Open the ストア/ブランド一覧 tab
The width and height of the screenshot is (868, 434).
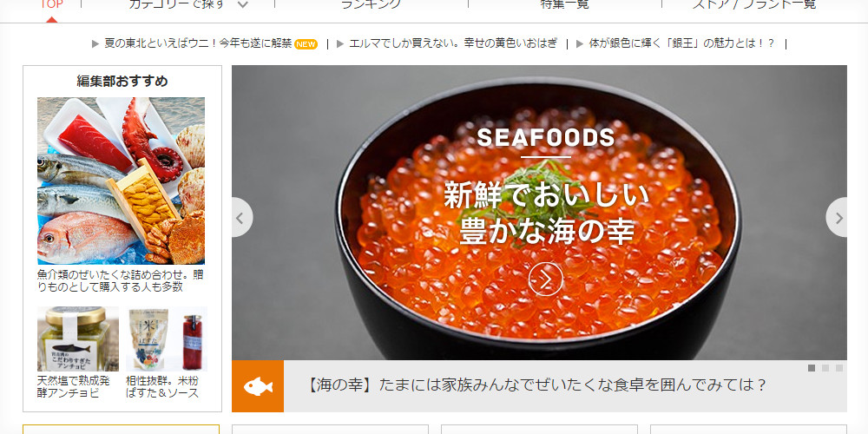click(x=754, y=4)
